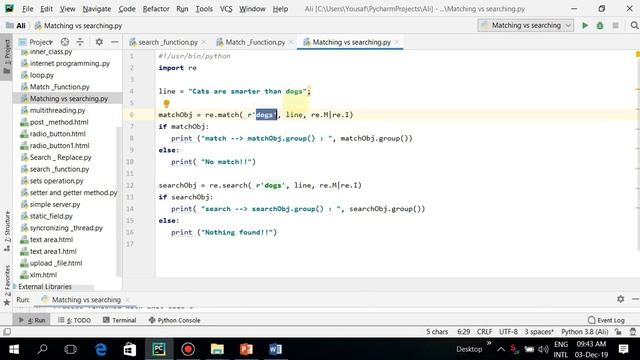The image size is (640, 360).
Task: Open the Terminal tool window
Action: [x=120, y=320]
